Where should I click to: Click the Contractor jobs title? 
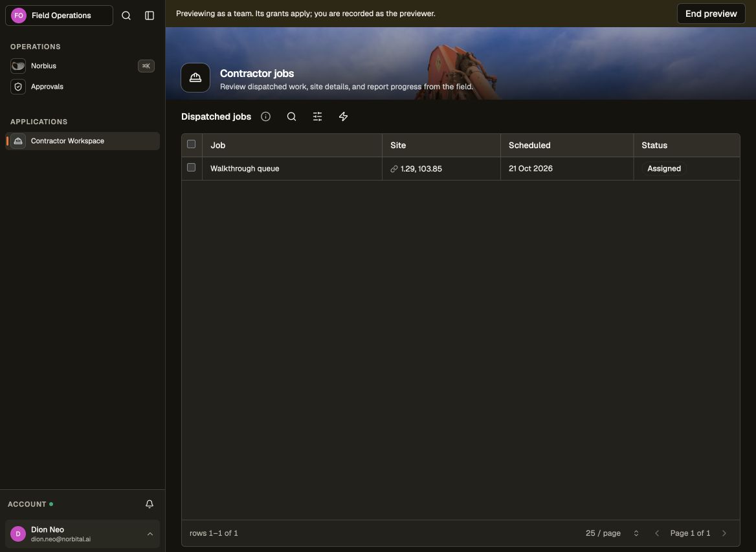pyautogui.click(x=257, y=73)
